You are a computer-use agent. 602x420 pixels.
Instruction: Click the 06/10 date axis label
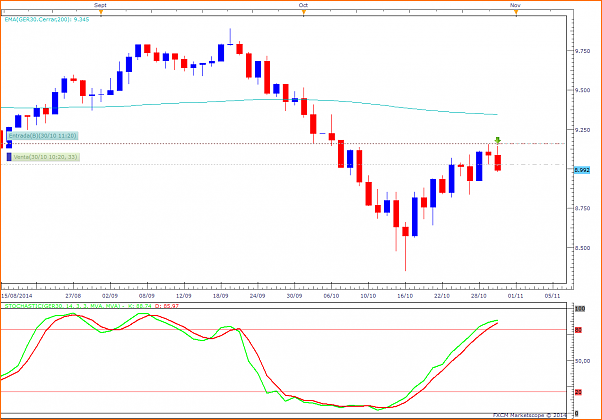[331, 296]
